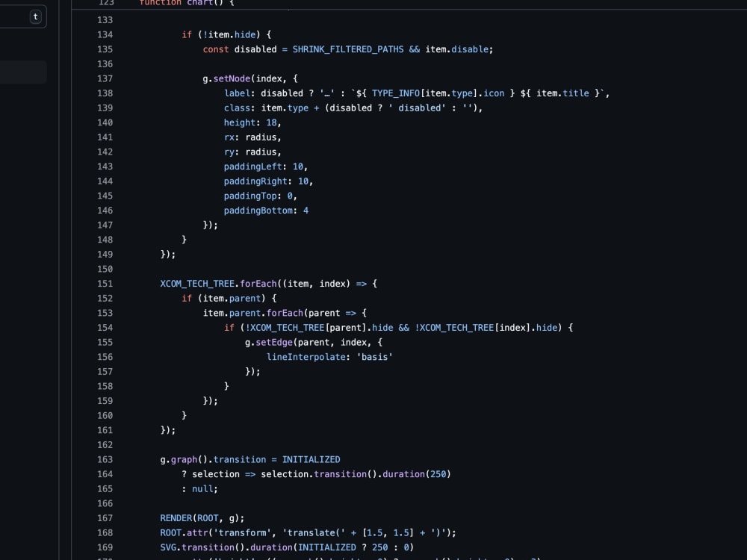Click the sticky 'function chart()' header line
Screen dimensions: 747x560
coord(186,3)
